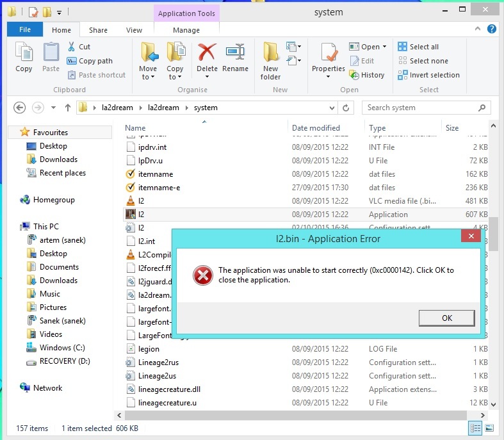Click Invert selection in ribbon
The width and height of the screenshot is (504, 440).
428,75
